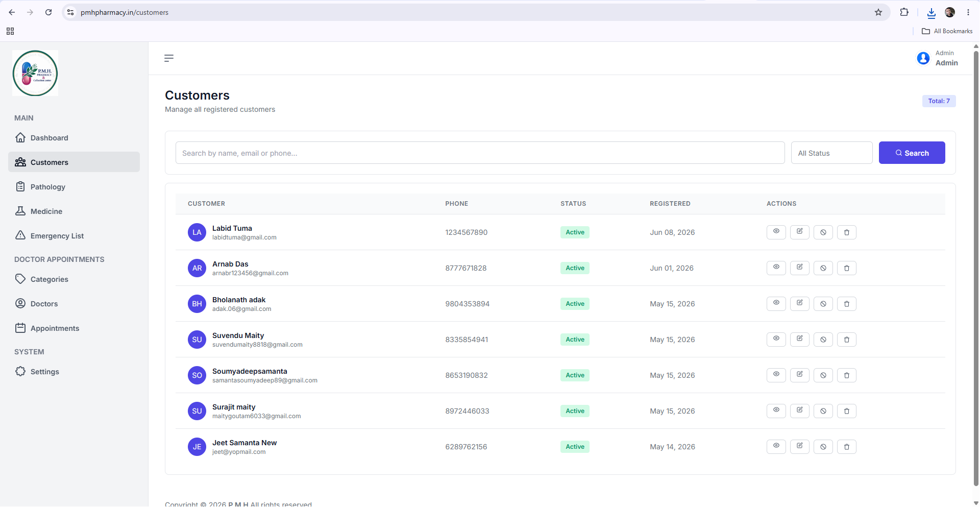Click the name Soumyadeepsamanta
Image resolution: width=980 pixels, height=507 pixels.
click(x=250, y=371)
